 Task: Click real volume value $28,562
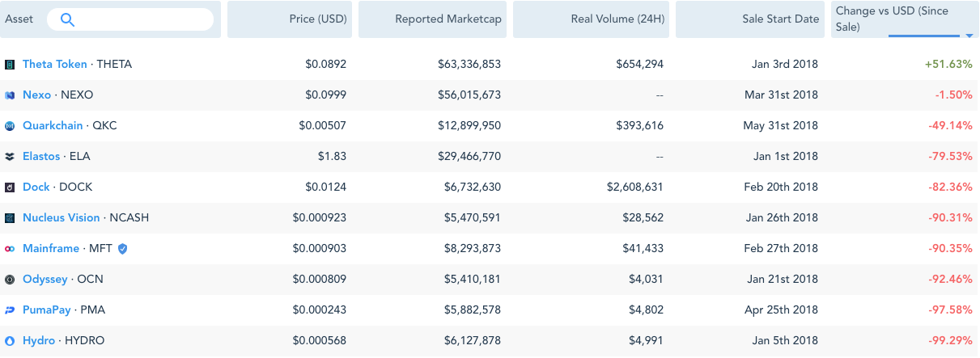click(643, 217)
